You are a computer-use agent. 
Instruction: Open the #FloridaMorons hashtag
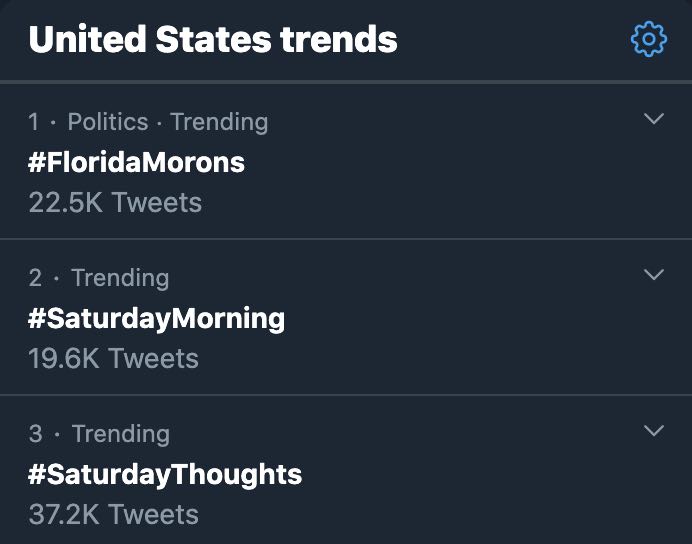coord(136,162)
